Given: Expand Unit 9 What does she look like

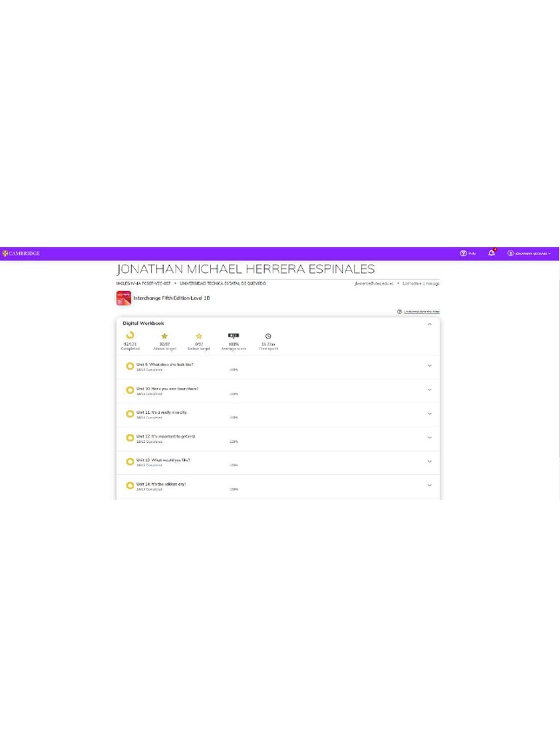Looking at the screenshot, I should click(429, 366).
